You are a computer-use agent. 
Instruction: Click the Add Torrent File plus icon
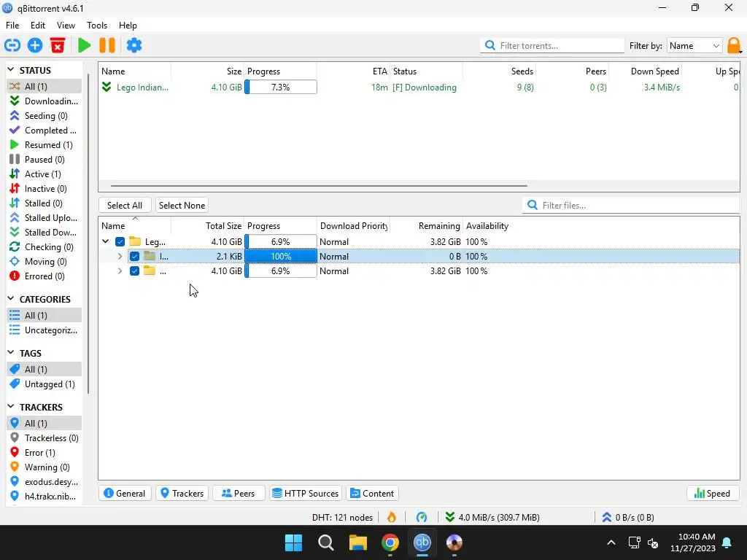(35, 46)
